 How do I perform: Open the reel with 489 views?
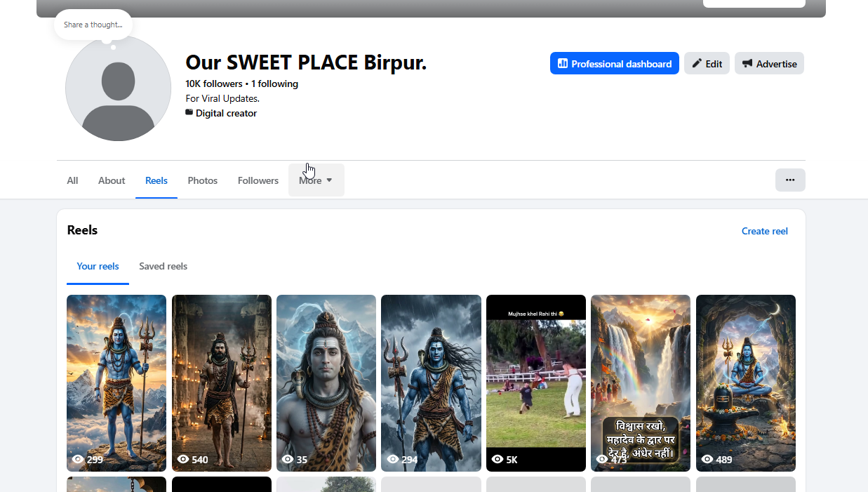[746, 383]
